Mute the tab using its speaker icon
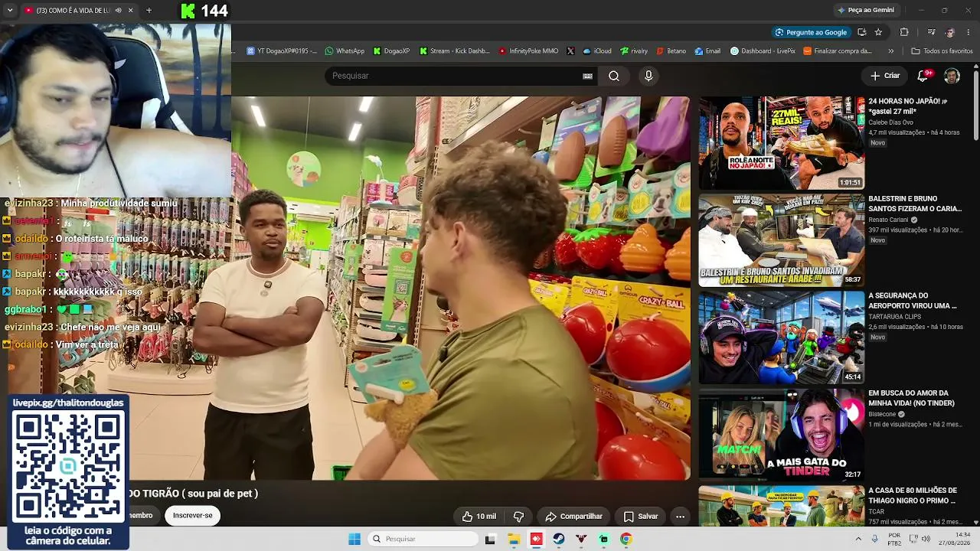 [x=117, y=11]
